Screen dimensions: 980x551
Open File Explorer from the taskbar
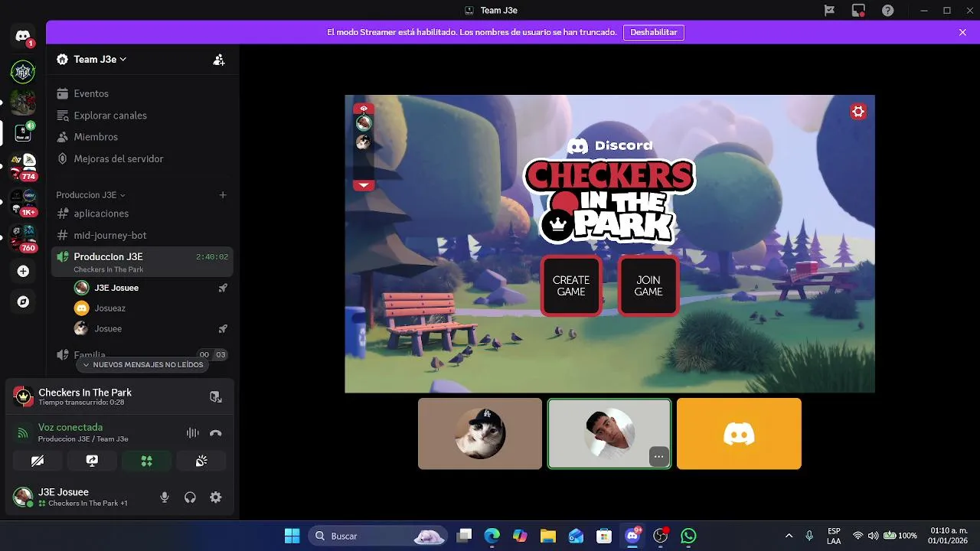click(x=547, y=536)
